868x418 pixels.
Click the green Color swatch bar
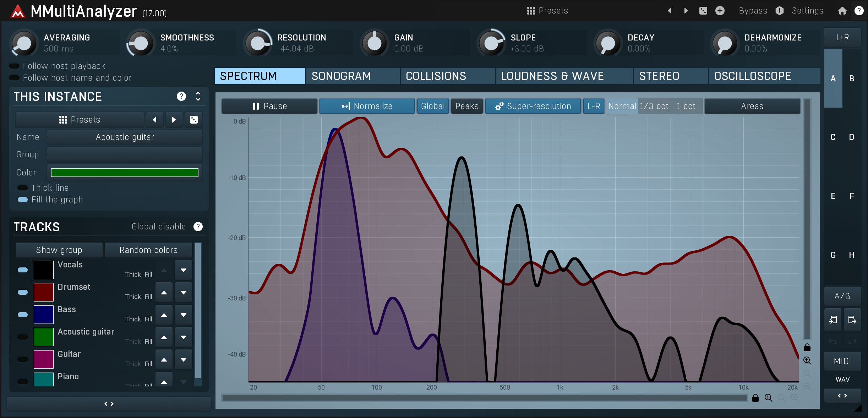(x=125, y=173)
